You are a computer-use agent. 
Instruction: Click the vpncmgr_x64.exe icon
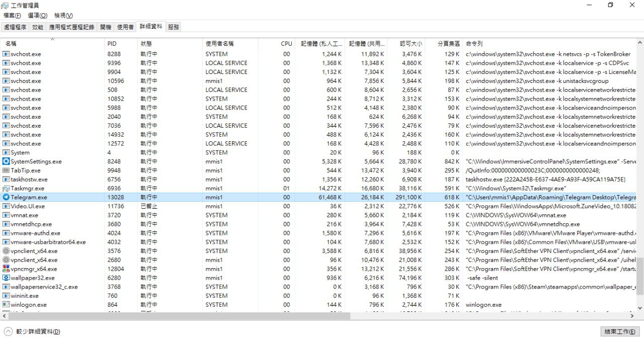click(x=6, y=269)
